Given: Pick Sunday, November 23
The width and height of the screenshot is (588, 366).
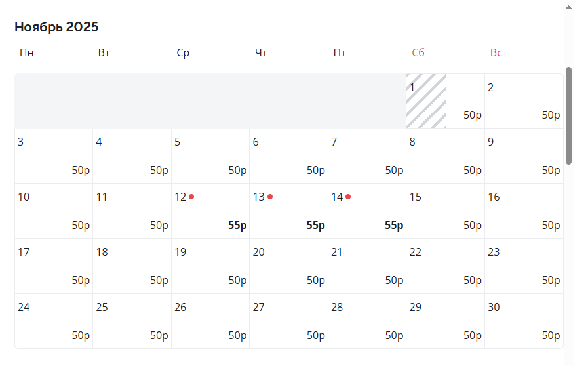Looking at the screenshot, I should (523, 266).
